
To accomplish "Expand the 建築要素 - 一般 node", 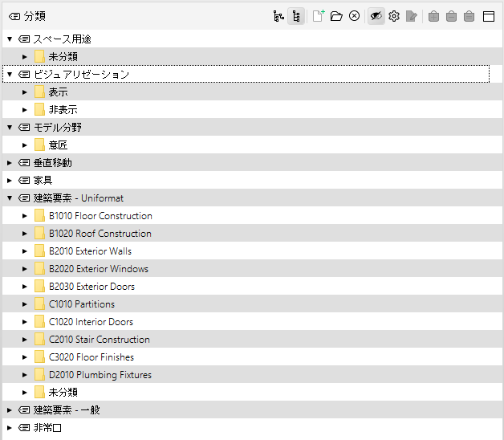I will [10, 410].
